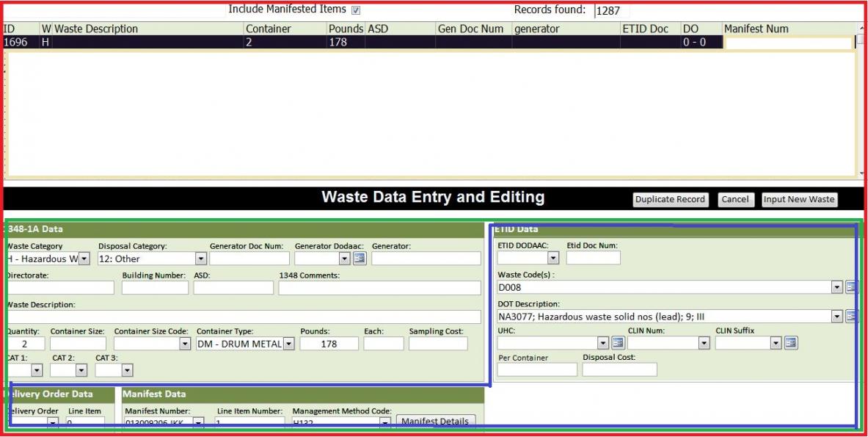Open the Container Size Code dropdown
Viewport: 868px width, 437px height.
(x=185, y=344)
